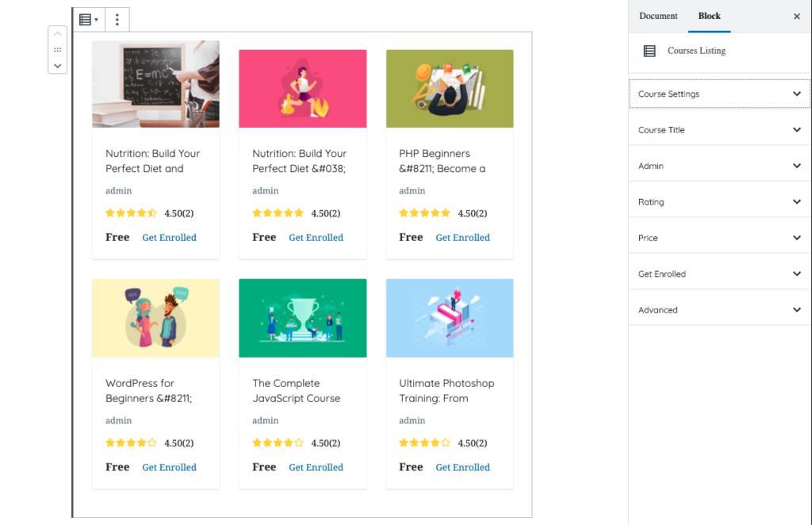This screenshot has height=525, width=812.
Task: Expand the Course Title panel
Action: coord(719,130)
